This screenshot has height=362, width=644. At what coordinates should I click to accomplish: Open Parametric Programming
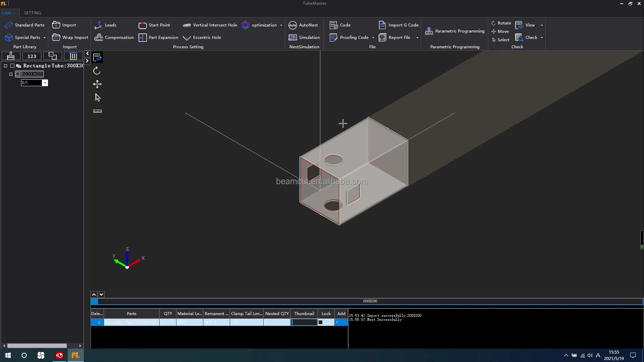tap(454, 31)
